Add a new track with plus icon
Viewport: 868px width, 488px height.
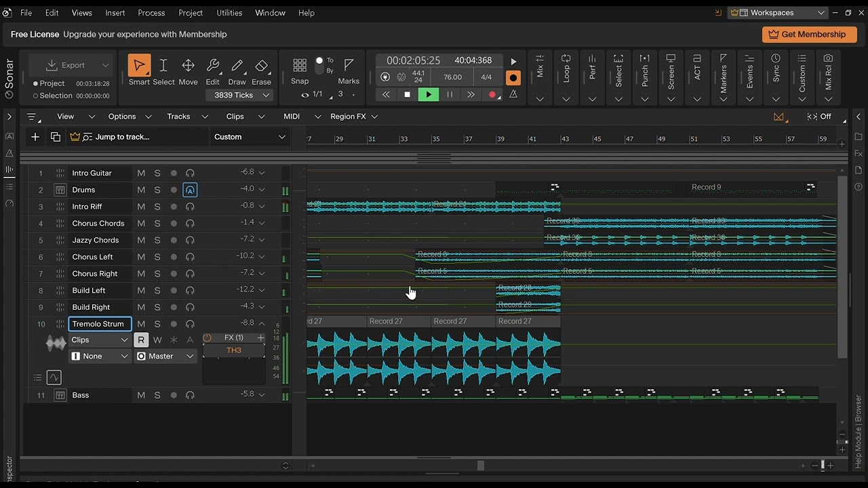pos(35,137)
